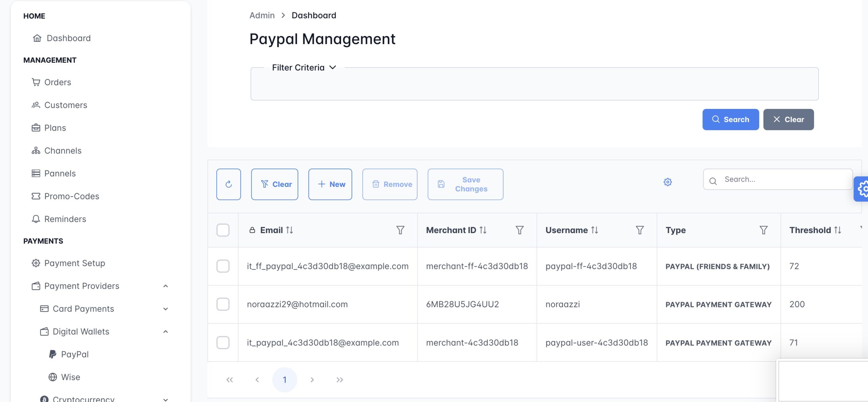
Task: Open Pannels in sidebar
Action: (x=54, y=173)
